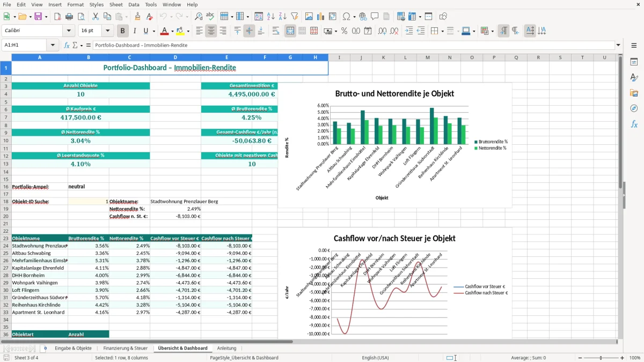The width and height of the screenshot is (644, 362).
Task: Switch to the Finanzierung & Steuer sheet tab
Action: (125, 348)
